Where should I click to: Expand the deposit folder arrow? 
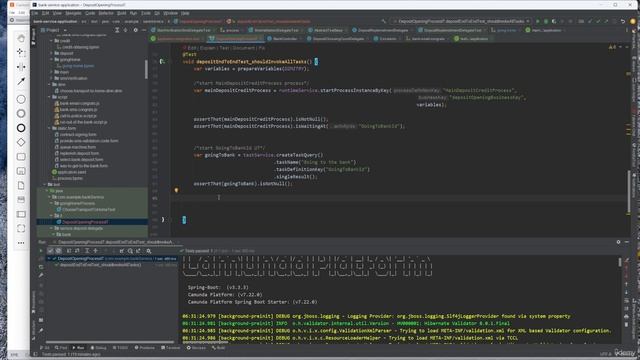(51, 53)
